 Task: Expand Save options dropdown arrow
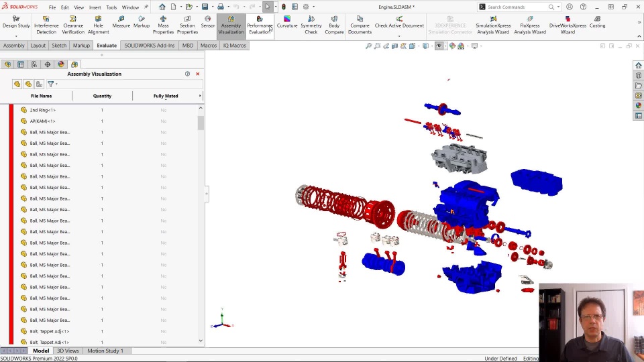click(213, 7)
